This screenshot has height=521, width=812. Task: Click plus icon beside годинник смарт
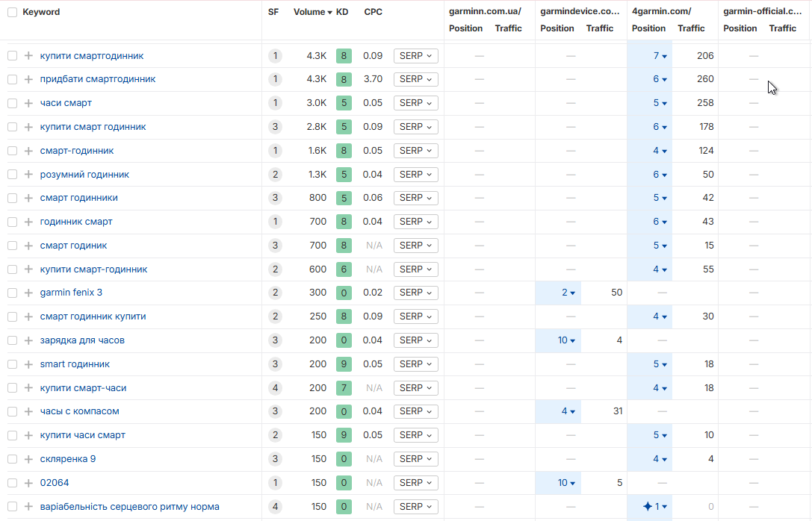point(28,222)
